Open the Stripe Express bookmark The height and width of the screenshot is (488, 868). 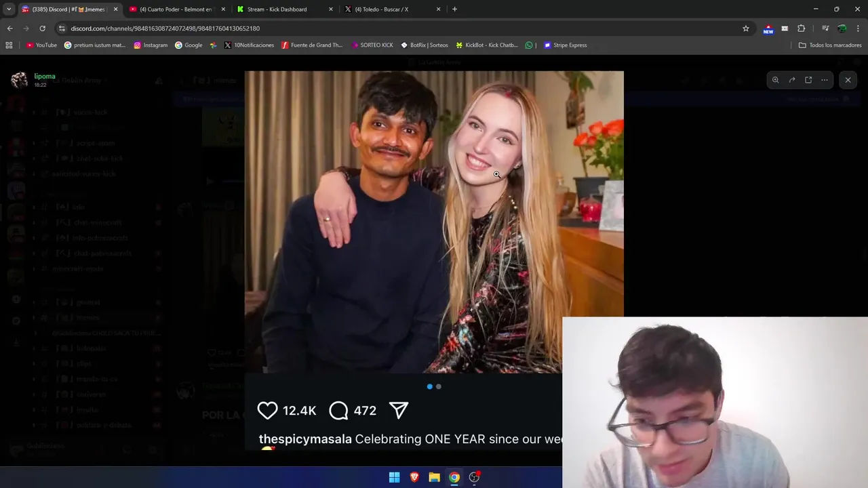(x=566, y=45)
